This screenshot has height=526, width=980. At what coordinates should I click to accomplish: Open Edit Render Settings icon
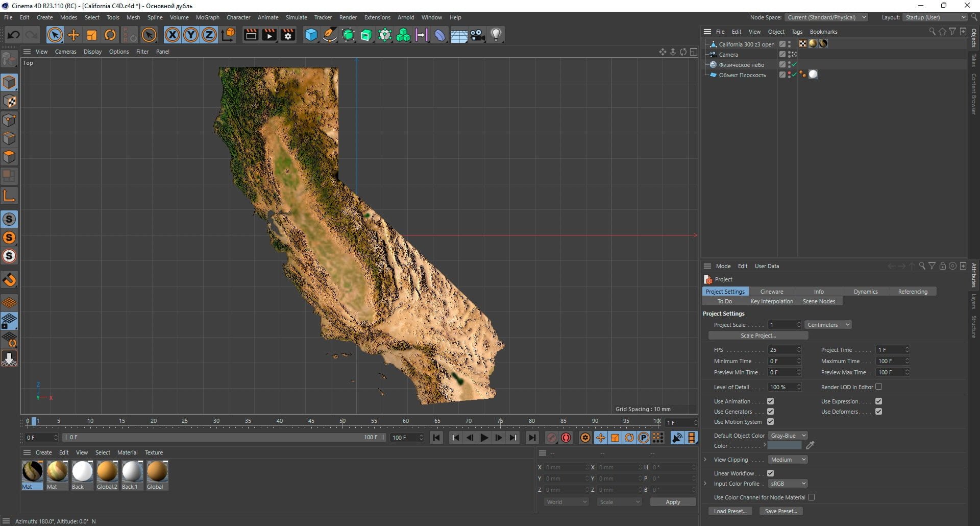pyautogui.click(x=288, y=35)
